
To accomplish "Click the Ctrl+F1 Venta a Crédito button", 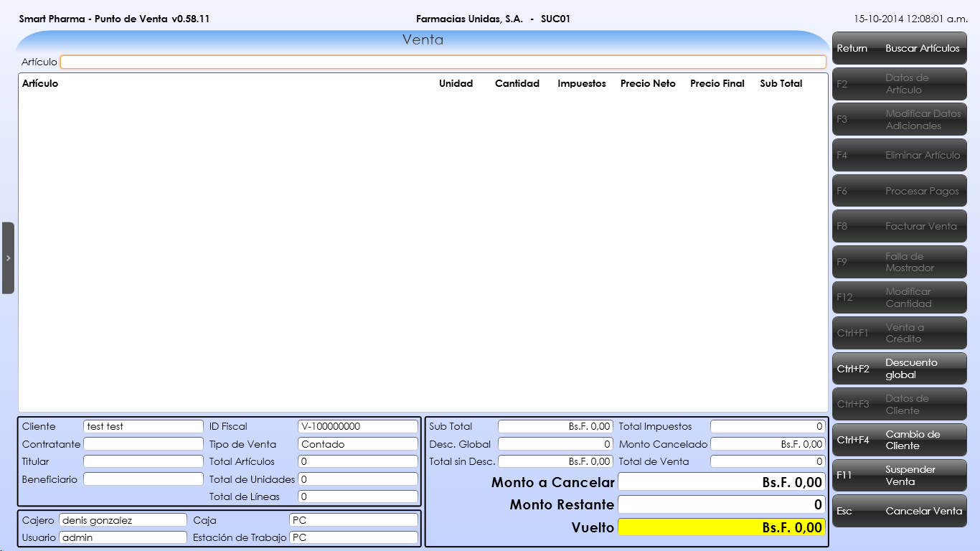I will click(899, 333).
